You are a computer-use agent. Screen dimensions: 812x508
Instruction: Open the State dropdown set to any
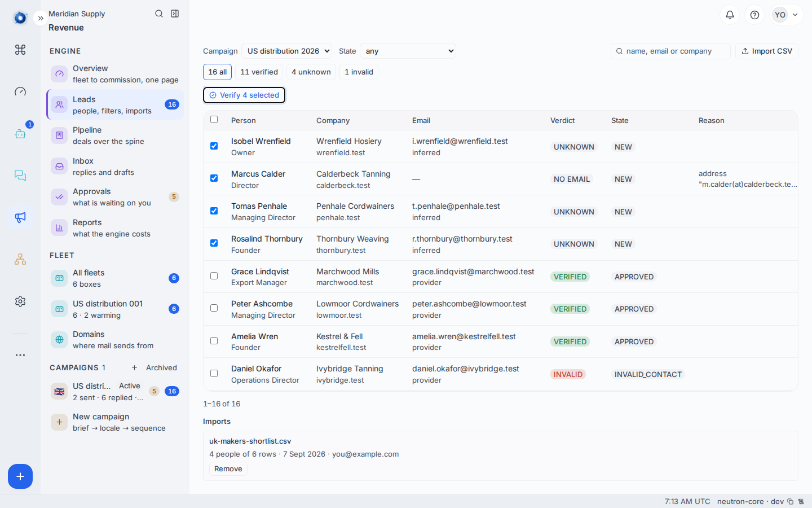(x=408, y=51)
